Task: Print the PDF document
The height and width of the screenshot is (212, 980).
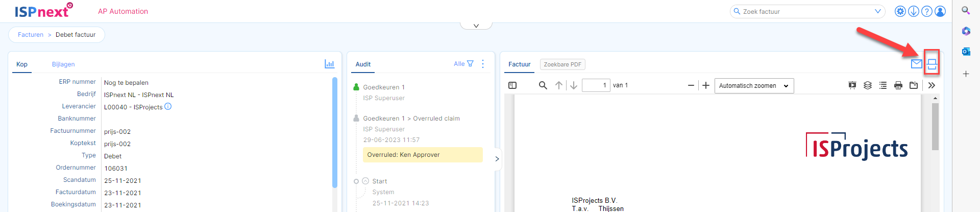Action: click(898, 85)
